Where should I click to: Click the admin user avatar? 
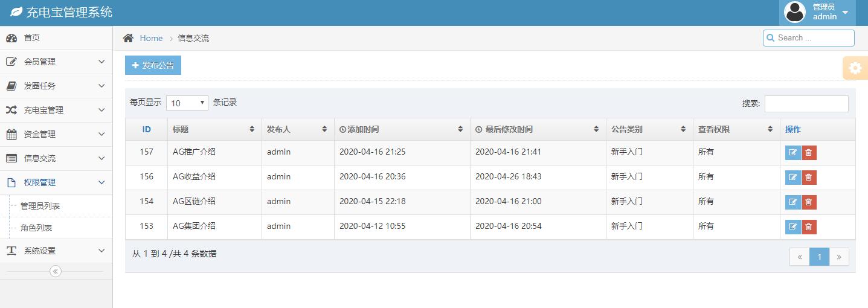coord(794,12)
